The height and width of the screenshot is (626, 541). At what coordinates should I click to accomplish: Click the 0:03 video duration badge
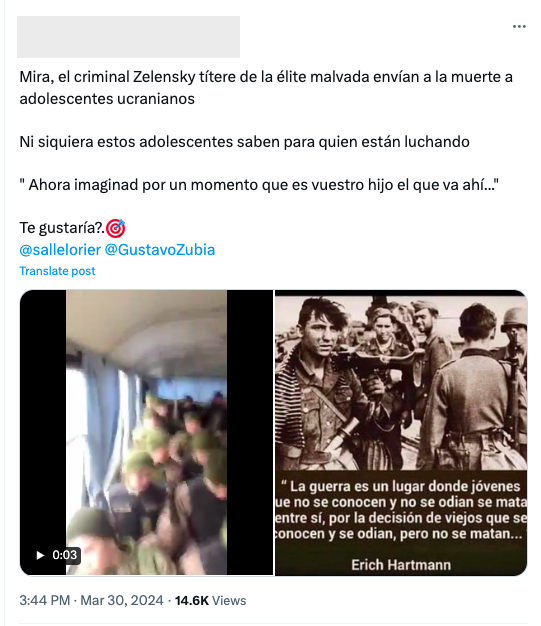tap(57, 555)
